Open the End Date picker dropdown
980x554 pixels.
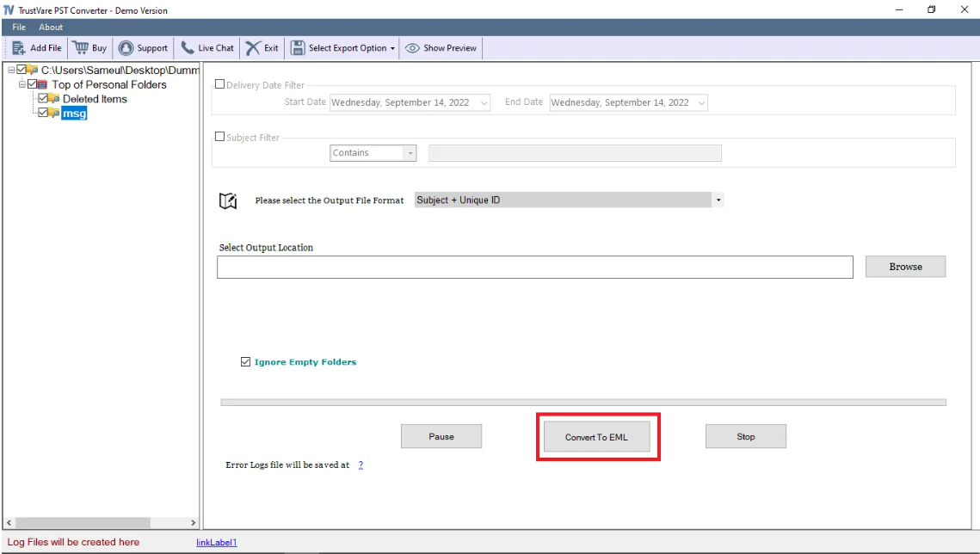(x=701, y=103)
